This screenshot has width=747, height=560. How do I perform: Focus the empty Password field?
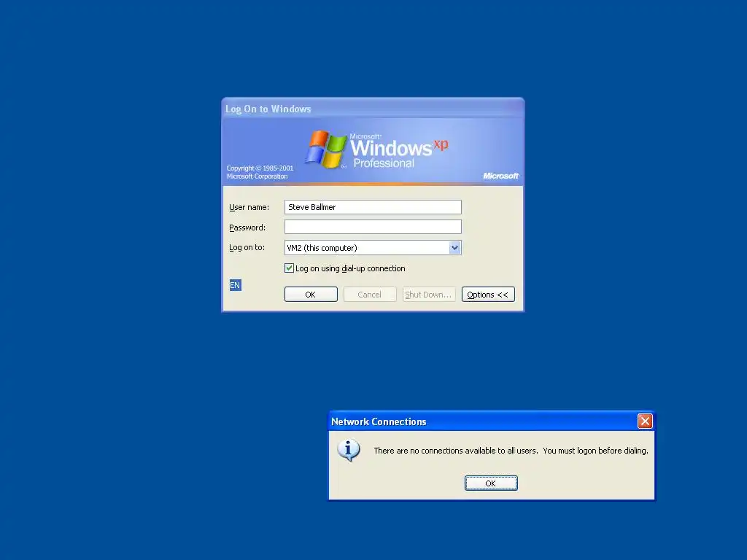tap(373, 227)
